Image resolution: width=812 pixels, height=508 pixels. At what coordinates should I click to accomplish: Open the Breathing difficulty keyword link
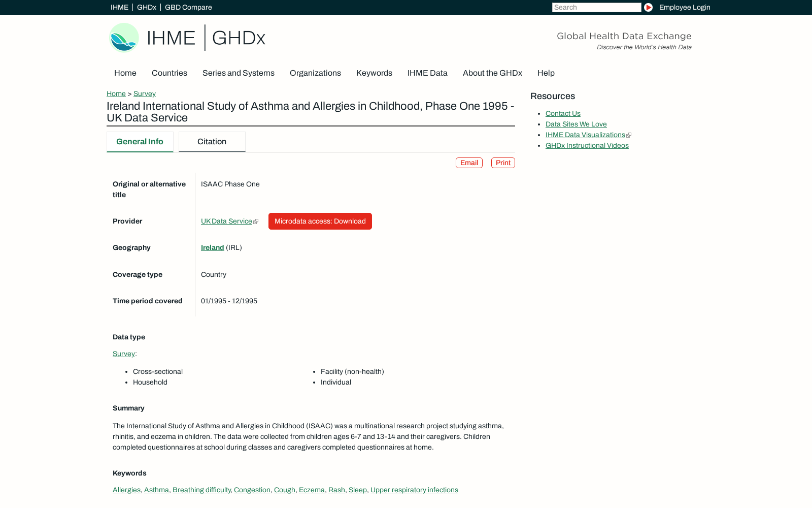pyautogui.click(x=201, y=490)
